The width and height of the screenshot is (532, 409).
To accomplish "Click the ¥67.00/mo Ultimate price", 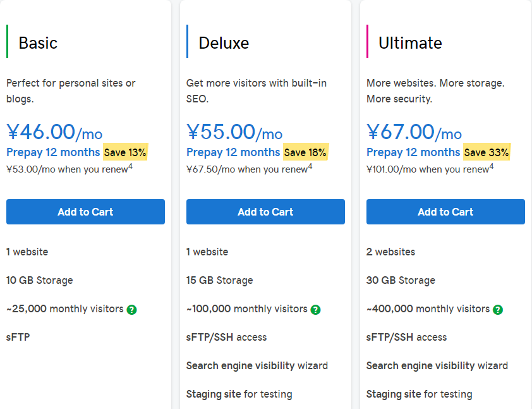I will (414, 132).
